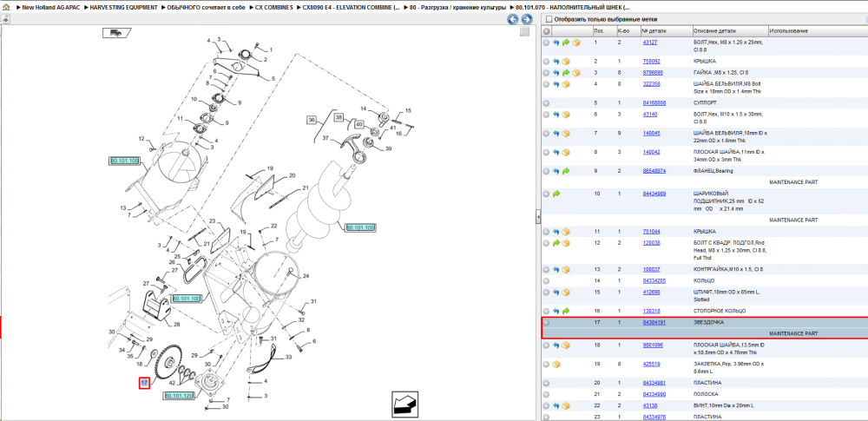Click the blue arrow icon for part 322358
The image size is (868, 421).
(556, 84)
